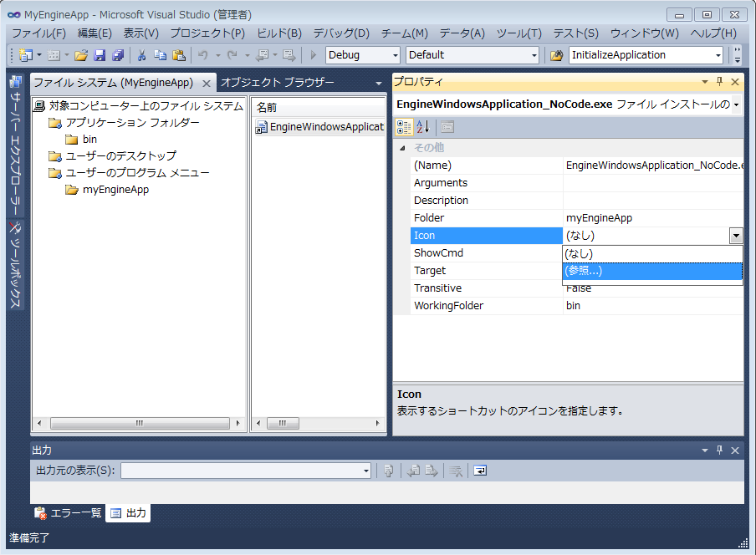Click the Copy toolbar icon
Viewport: 756px width, 555px height.
[x=160, y=55]
